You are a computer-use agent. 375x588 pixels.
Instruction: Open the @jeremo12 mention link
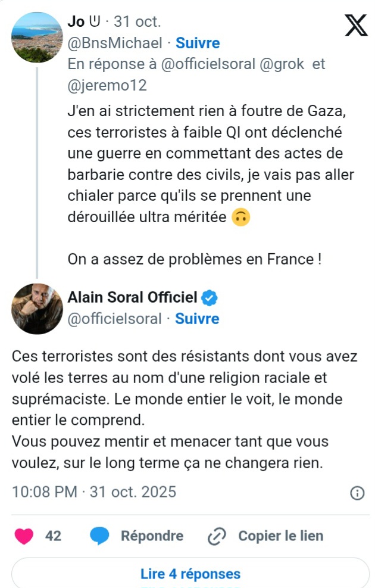pos(107,85)
